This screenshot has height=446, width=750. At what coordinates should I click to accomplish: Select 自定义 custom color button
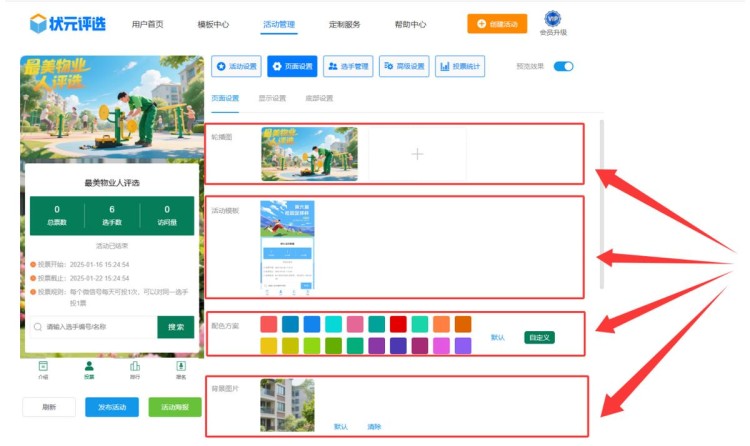(x=538, y=337)
